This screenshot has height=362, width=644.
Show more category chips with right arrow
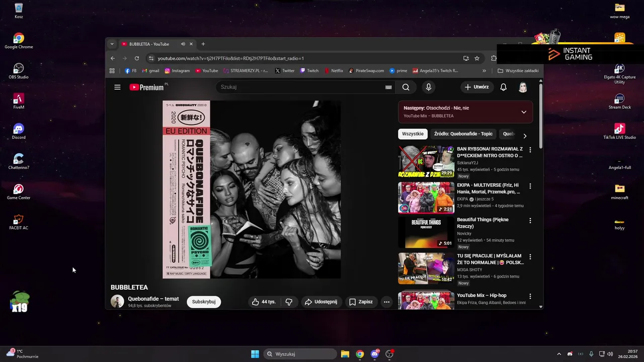click(x=525, y=136)
